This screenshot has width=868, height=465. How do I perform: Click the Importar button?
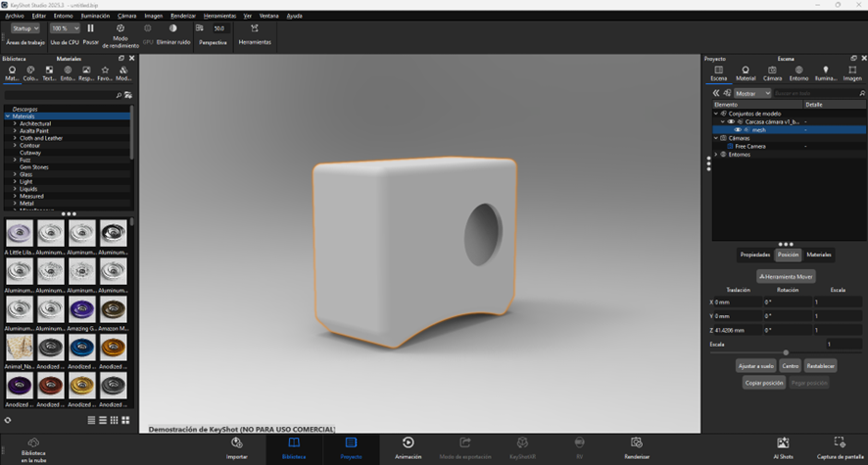point(237,448)
